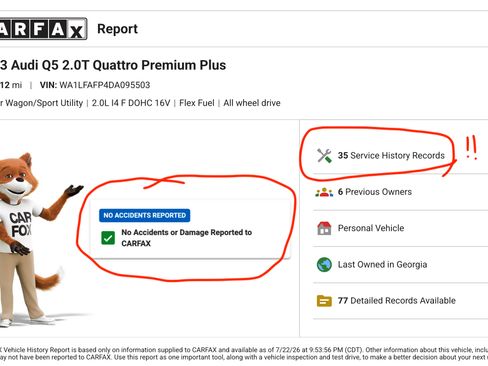Click the All wheel drive spec
This screenshot has height=366, width=488.
click(x=252, y=103)
